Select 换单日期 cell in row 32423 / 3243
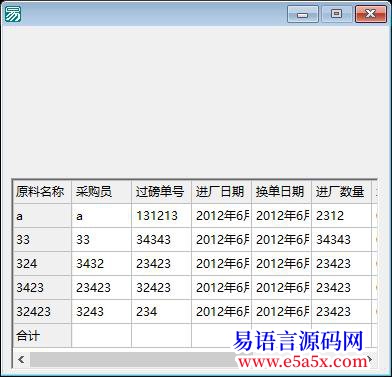 (281, 312)
